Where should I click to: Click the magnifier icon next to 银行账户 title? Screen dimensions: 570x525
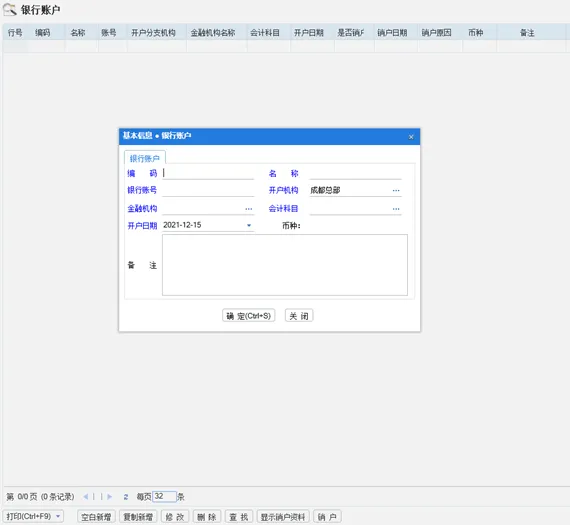point(9,10)
